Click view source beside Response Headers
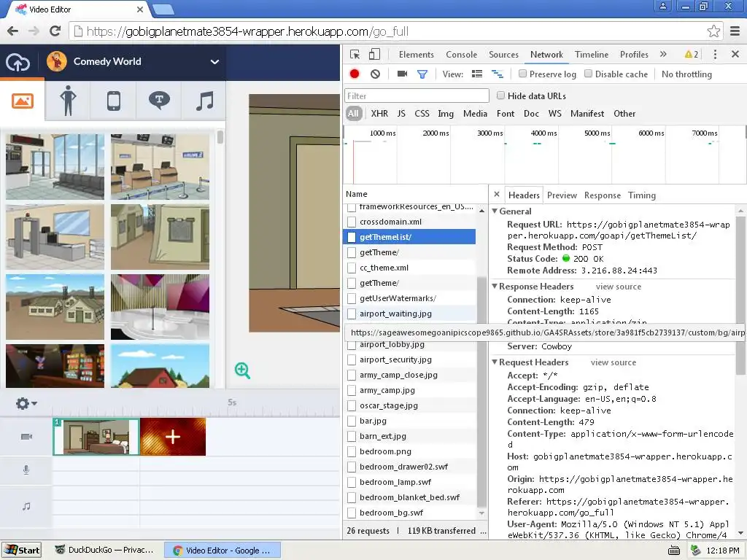747x560 pixels. [x=619, y=287]
